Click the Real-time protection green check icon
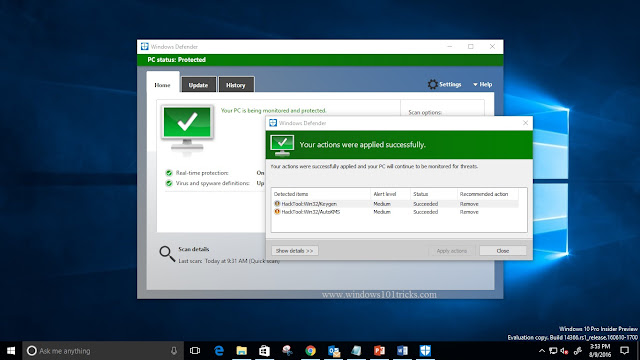640x360 pixels. tap(169, 173)
